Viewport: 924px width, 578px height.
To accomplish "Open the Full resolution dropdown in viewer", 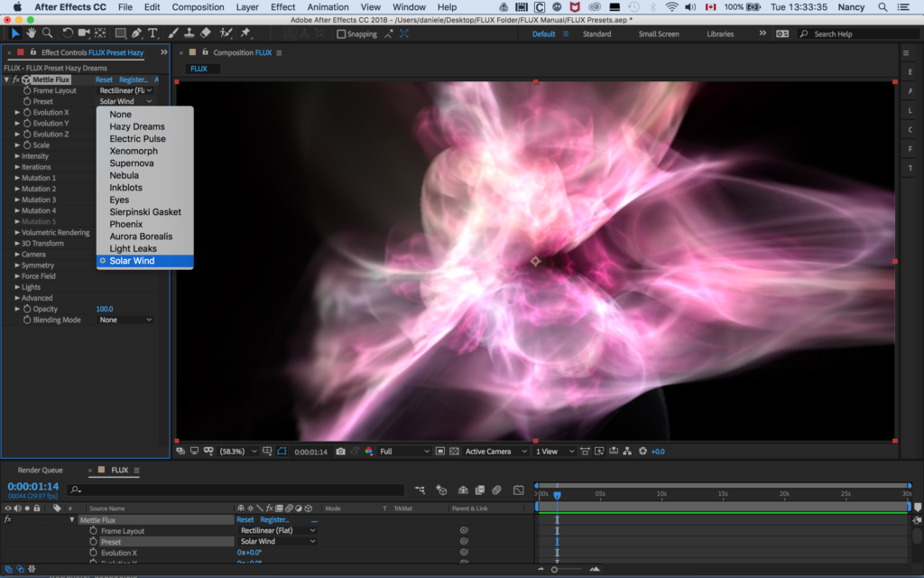I will (x=403, y=452).
